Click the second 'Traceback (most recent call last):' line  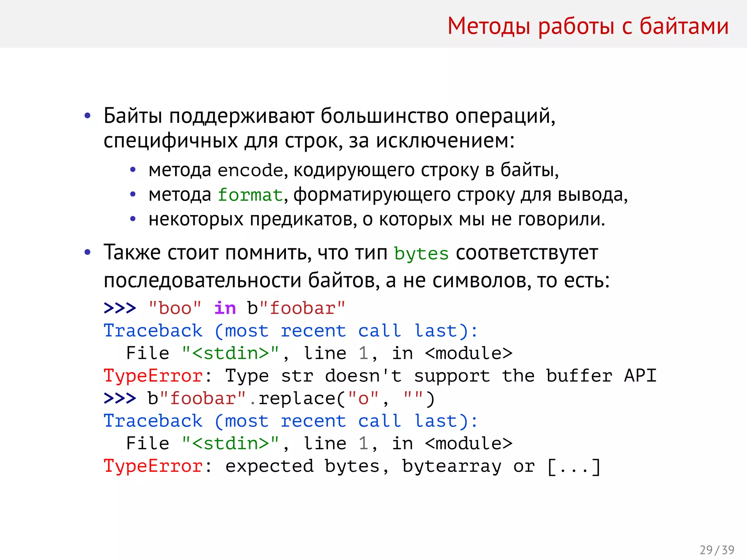(x=291, y=421)
